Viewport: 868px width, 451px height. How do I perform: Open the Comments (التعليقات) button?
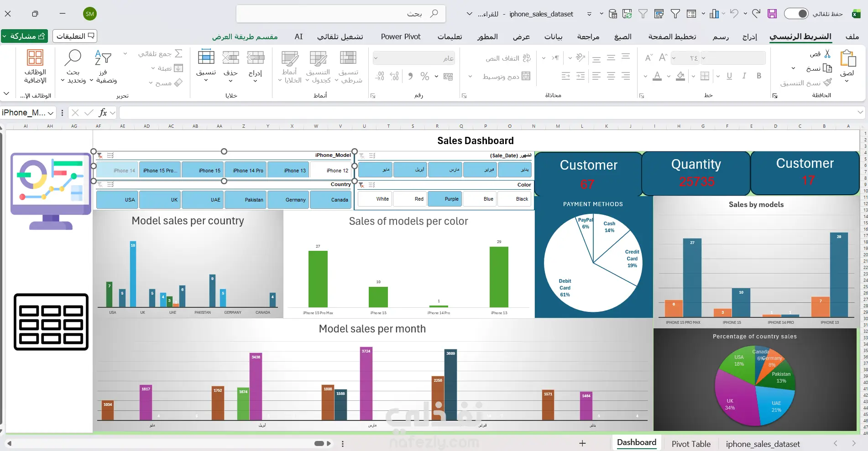pos(75,36)
